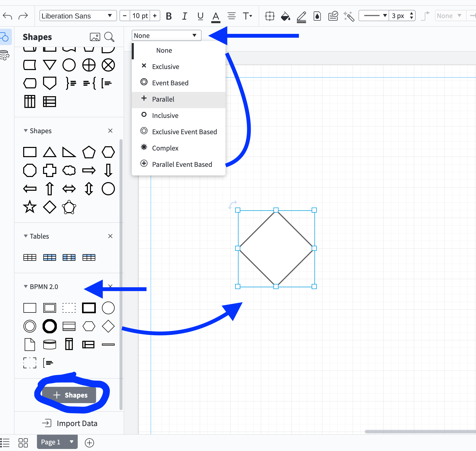Screen dimensions: 476x451
Task: Toggle bold text formatting
Action: point(169,16)
